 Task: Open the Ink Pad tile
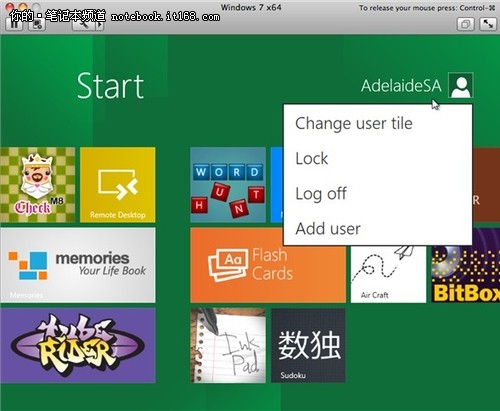228,345
